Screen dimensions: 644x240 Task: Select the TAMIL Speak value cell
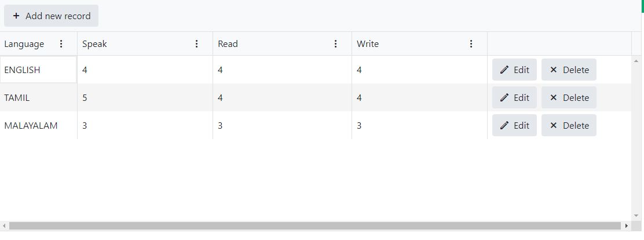[145, 98]
